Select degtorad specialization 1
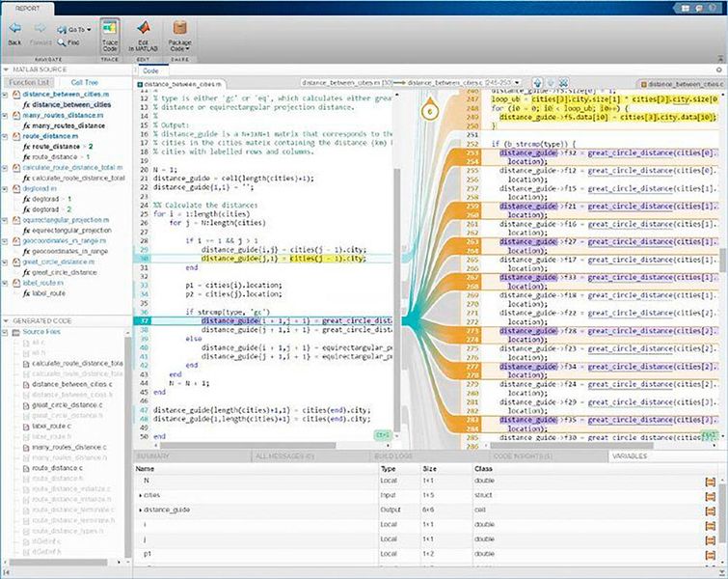The image size is (728, 579). tap(47, 199)
